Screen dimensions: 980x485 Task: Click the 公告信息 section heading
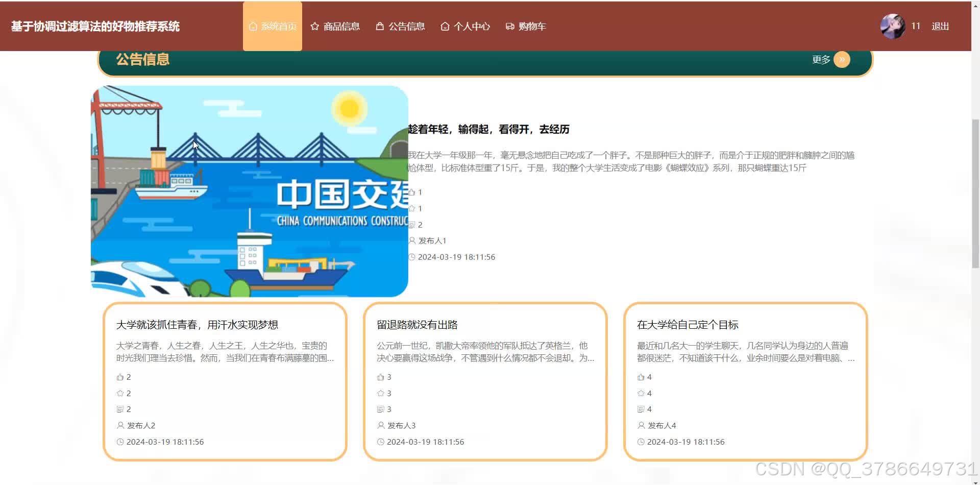(x=142, y=60)
